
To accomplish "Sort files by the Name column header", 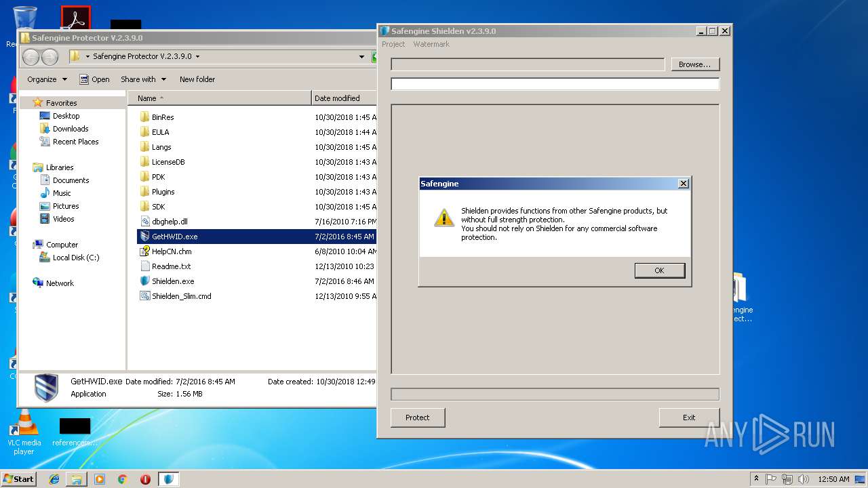I will (219, 98).
